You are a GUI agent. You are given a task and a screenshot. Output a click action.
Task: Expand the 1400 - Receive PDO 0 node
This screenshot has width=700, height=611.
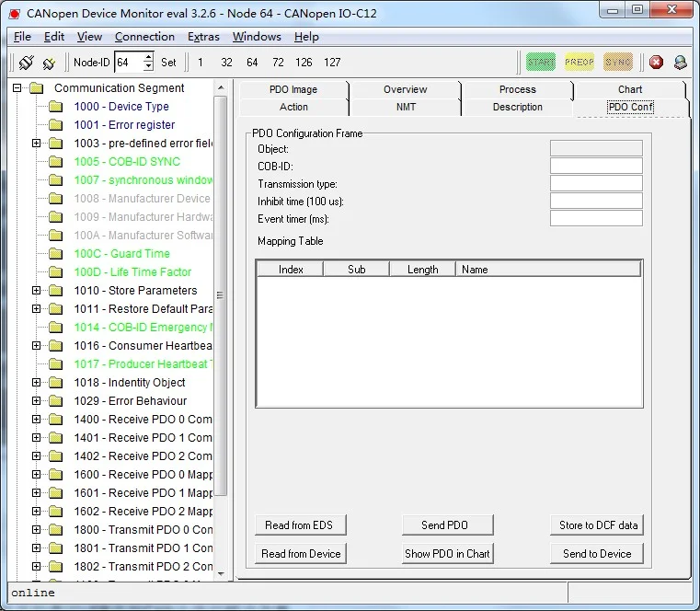[36, 419]
